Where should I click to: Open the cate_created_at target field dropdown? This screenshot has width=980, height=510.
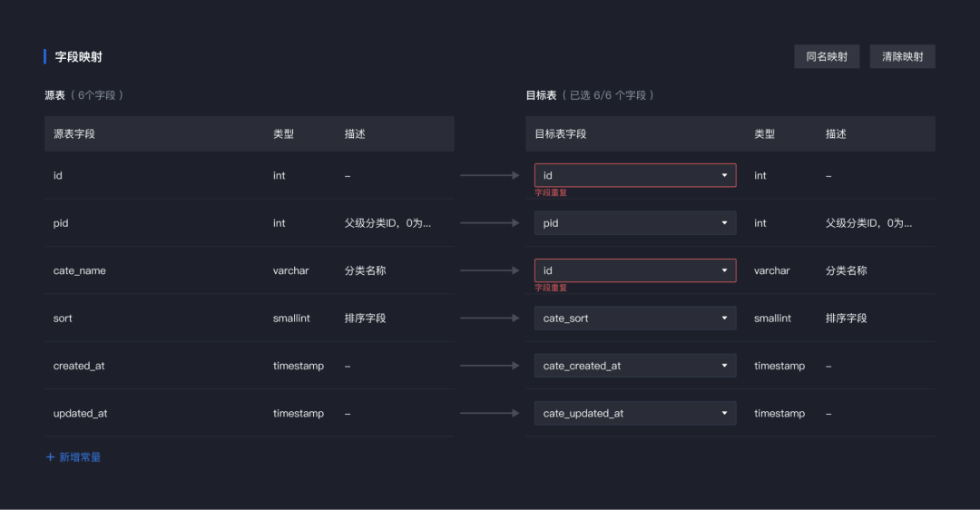635,366
